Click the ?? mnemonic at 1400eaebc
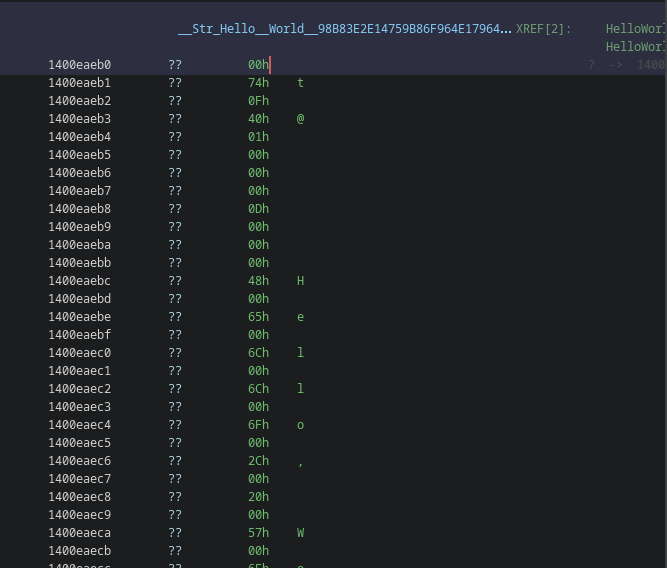The image size is (667, 568). tap(175, 281)
